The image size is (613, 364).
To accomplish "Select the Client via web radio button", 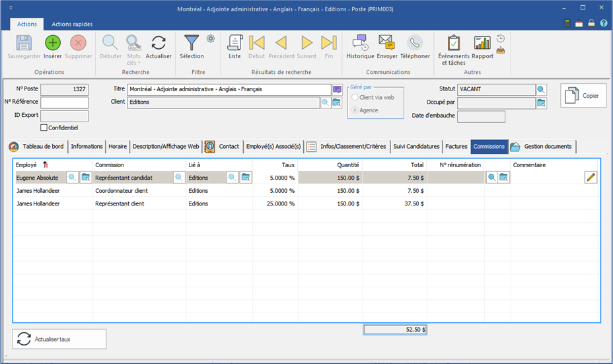I will 355,97.
